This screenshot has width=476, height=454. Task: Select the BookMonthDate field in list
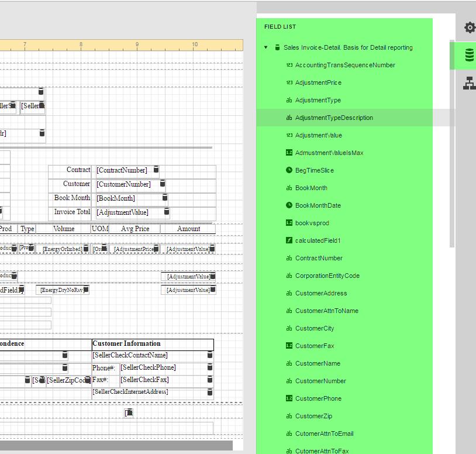click(318, 205)
